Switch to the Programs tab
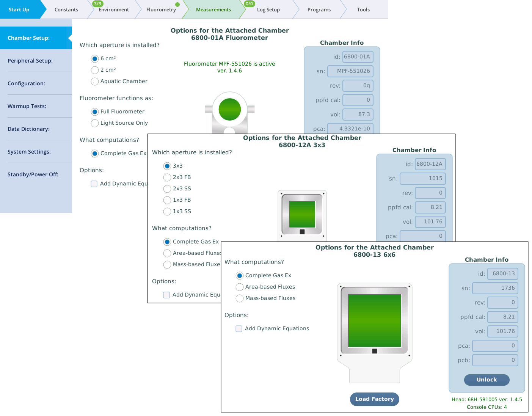The image size is (532, 416). pyautogui.click(x=319, y=9)
